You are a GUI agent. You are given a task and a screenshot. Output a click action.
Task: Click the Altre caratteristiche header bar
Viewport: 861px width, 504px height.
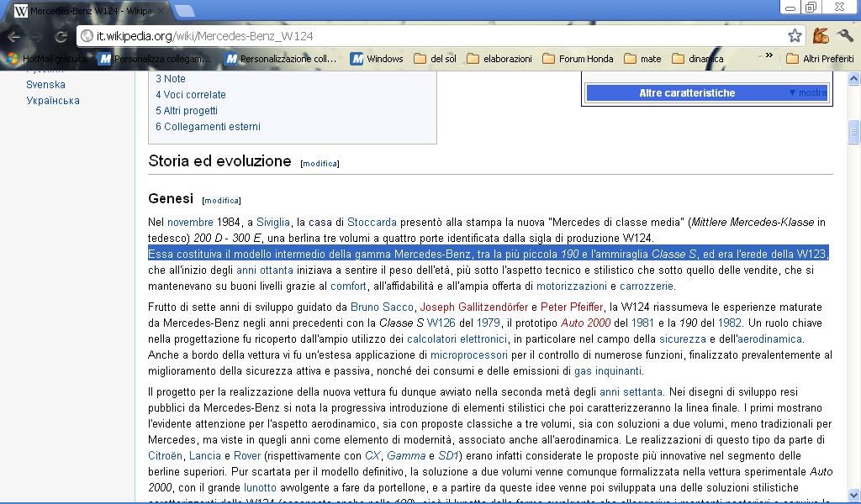click(x=706, y=92)
